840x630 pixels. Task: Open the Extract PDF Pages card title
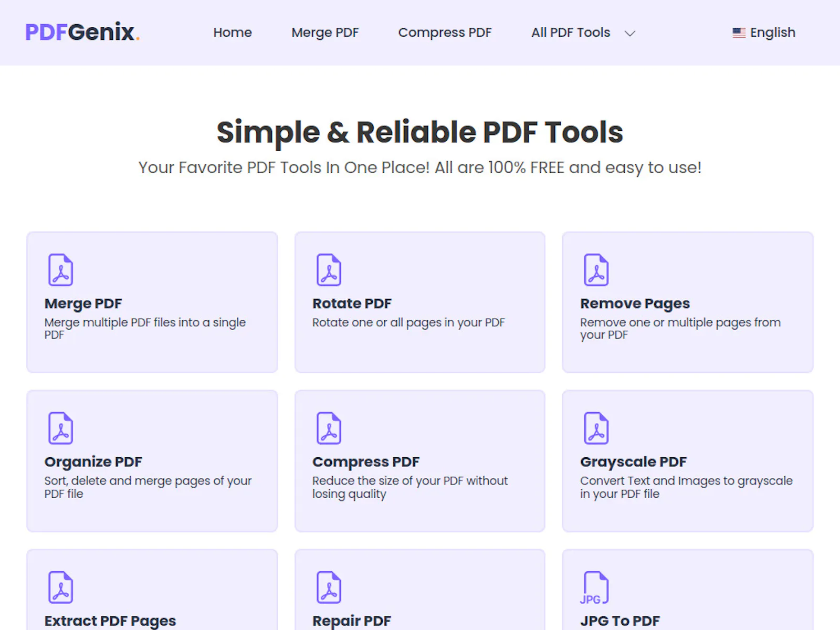click(x=110, y=621)
